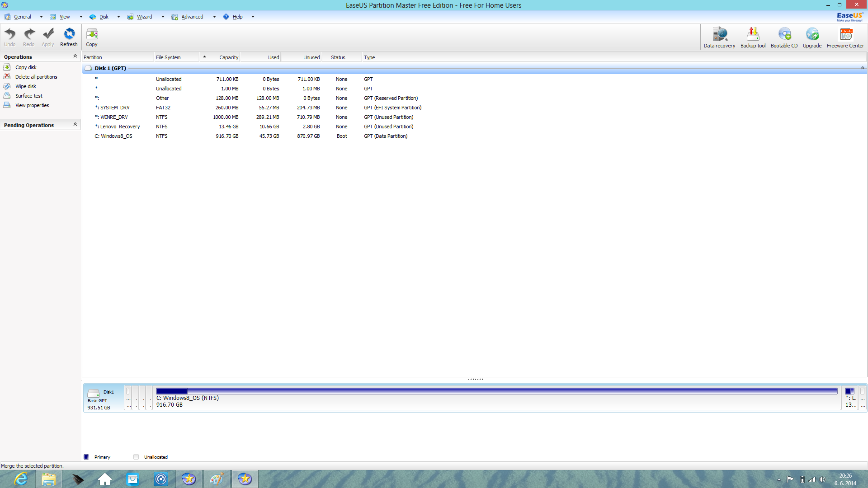Expand the View menu dropdown arrow
This screenshot has height=488, width=868.
pyautogui.click(x=81, y=17)
